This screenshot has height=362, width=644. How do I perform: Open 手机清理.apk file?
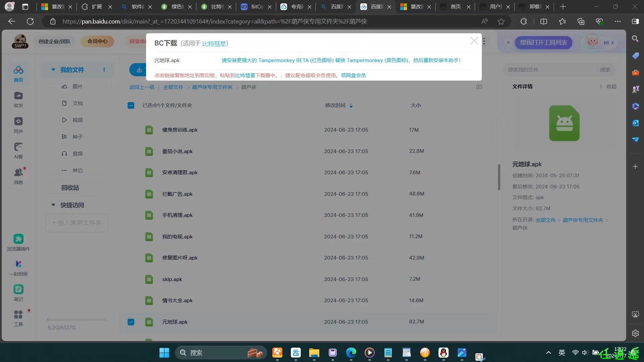(177, 215)
